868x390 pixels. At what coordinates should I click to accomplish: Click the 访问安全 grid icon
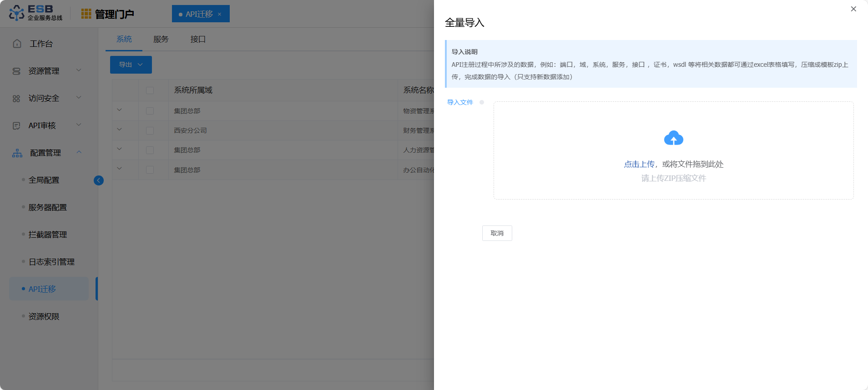[x=16, y=99]
